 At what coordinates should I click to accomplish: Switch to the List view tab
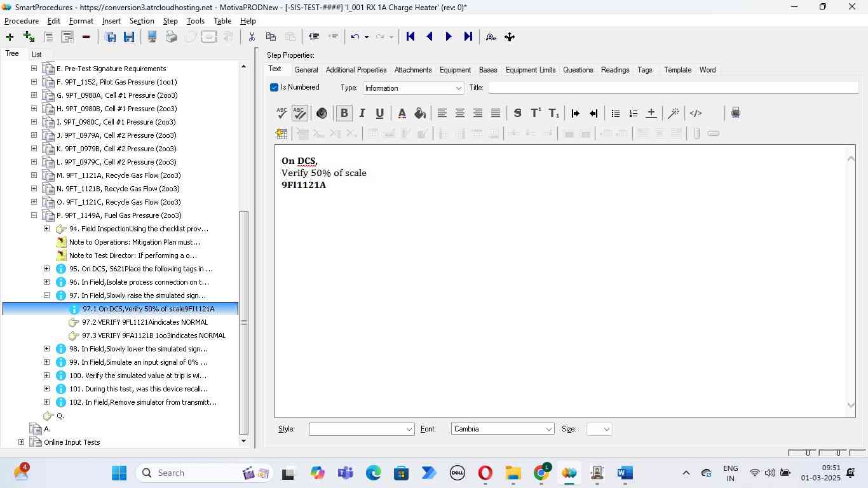36,55
